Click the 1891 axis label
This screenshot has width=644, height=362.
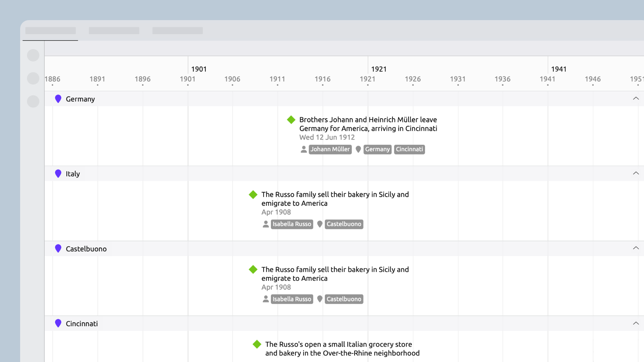tap(97, 79)
